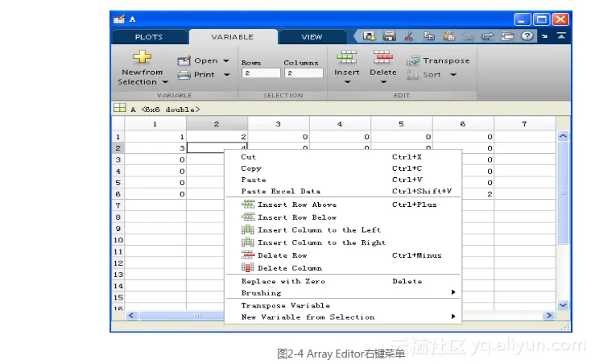Expand the Sort dropdown arrow
This screenshot has height=364, width=595.
click(x=453, y=75)
